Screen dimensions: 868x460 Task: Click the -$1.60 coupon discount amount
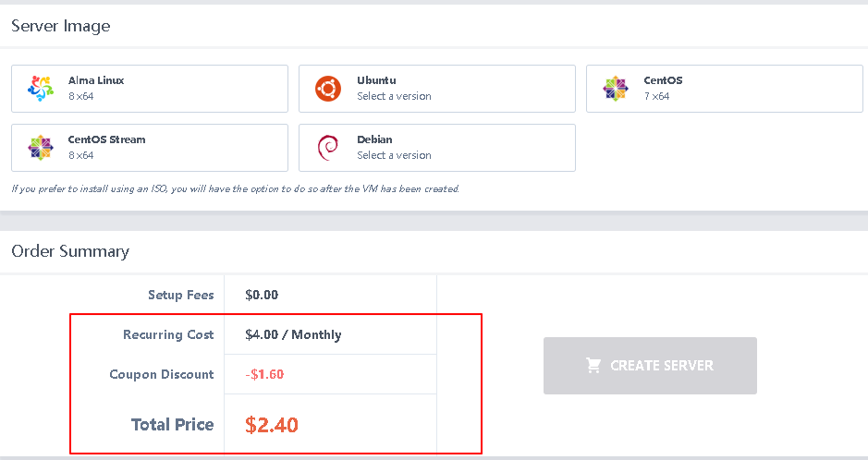click(264, 374)
